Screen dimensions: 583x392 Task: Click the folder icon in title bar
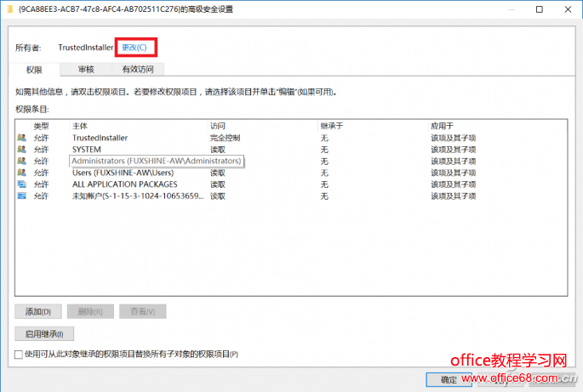pyautogui.click(x=10, y=9)
